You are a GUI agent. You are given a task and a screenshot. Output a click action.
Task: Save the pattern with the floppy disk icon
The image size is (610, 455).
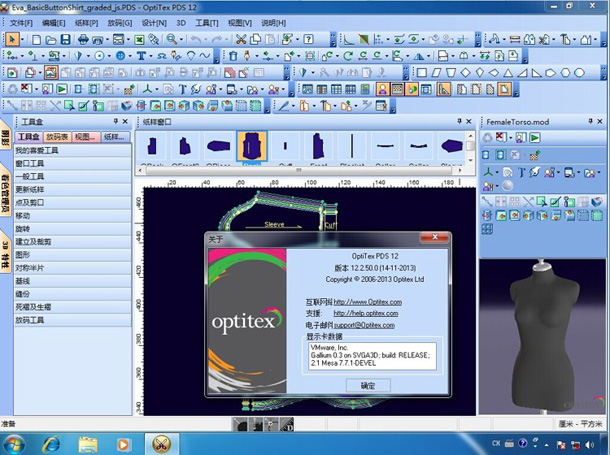[x=66, y=39]
